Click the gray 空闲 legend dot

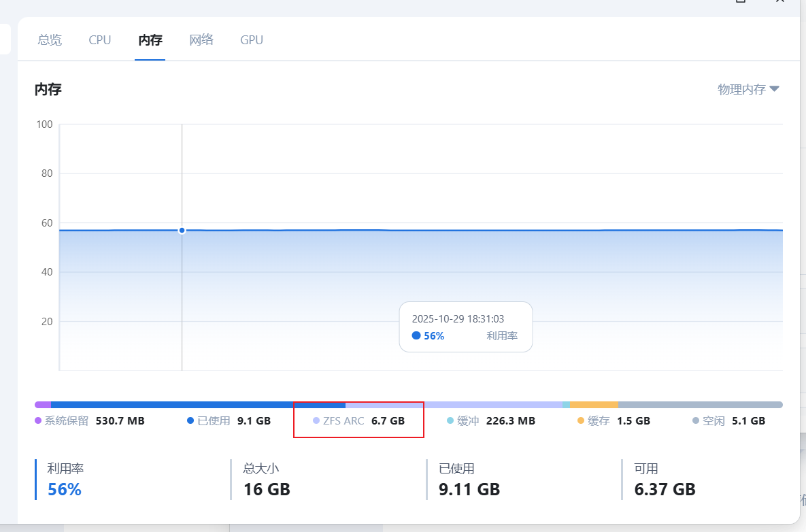click(x=696, y=421)
